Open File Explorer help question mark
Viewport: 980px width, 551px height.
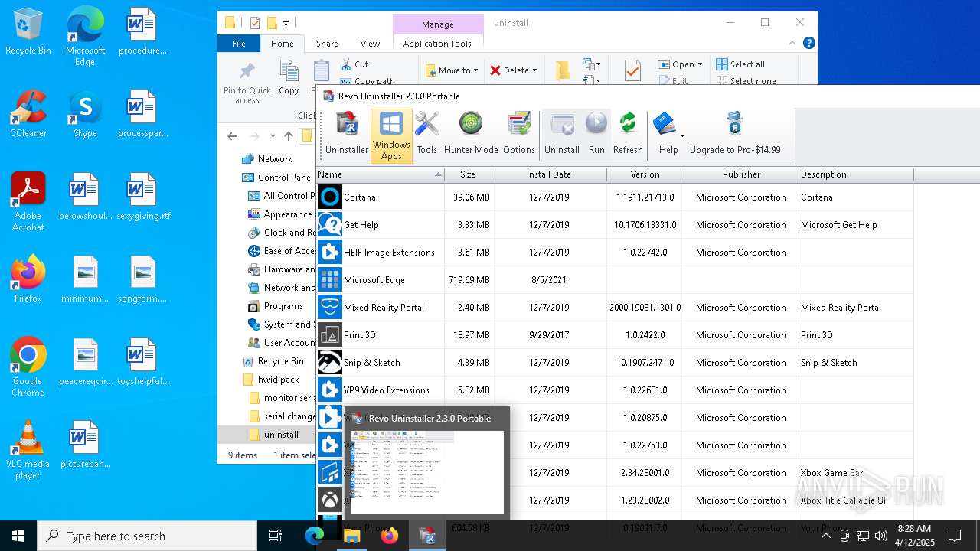click(809, 44)
